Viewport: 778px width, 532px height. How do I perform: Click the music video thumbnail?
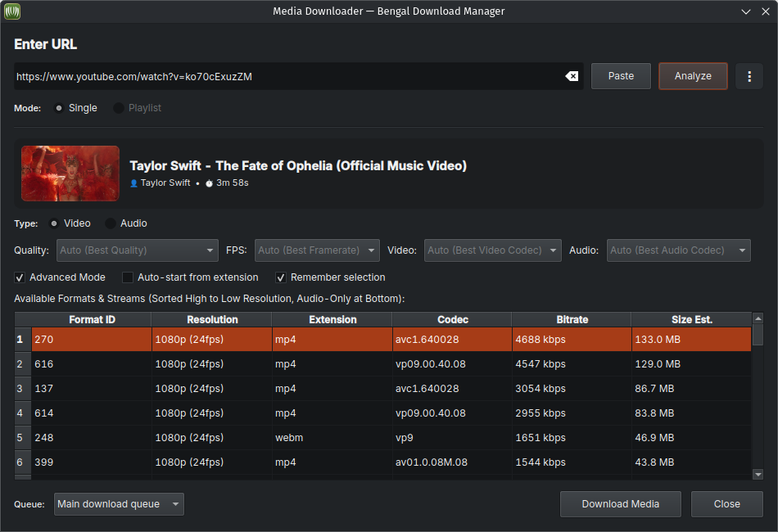click(x=70, y=174)
